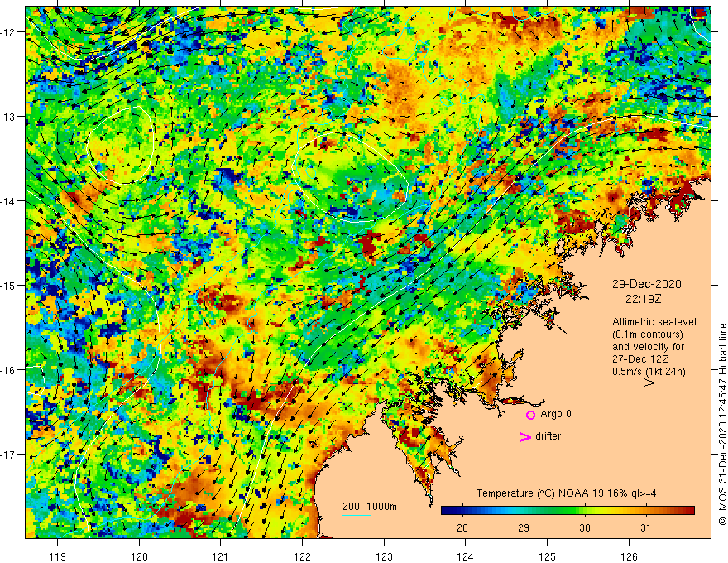This screenshot has height=563, width=728.
Task: Click the '200 1000m' depth legend text
Action: [370, 507]
